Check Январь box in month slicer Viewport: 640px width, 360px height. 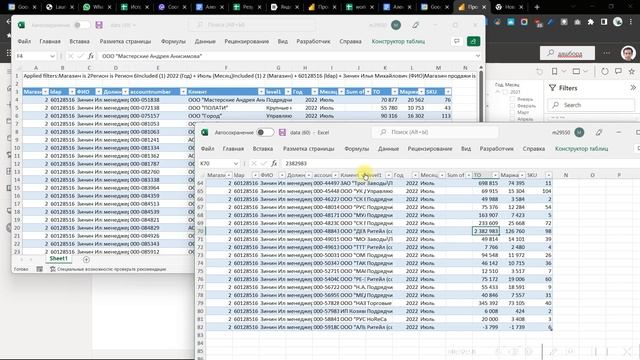point(513,99)
